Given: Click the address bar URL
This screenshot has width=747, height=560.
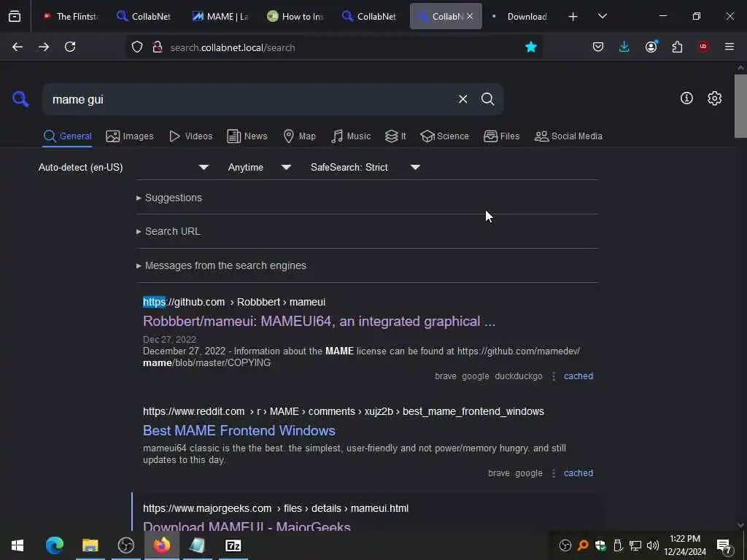Looking at the screenshot, I should tap(233, 47).
